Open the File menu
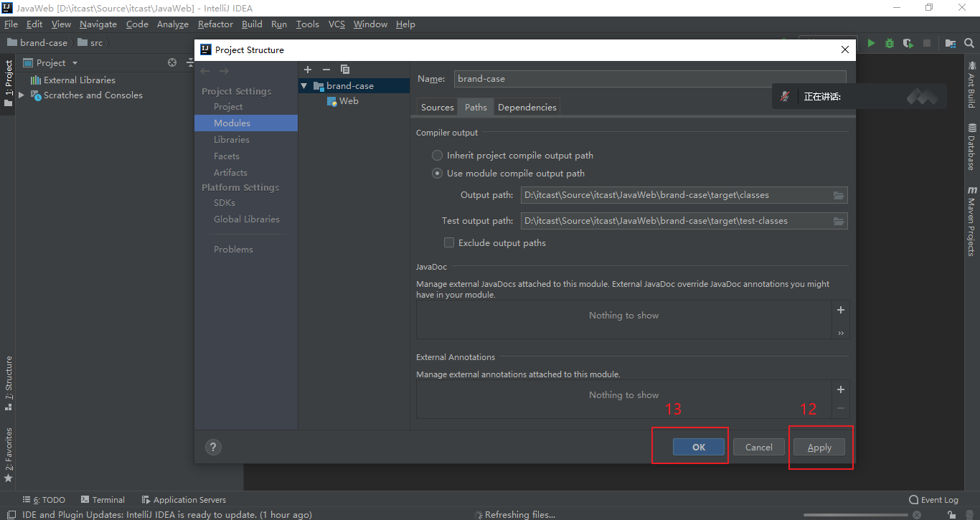980x520 pixels. [11, 24]
